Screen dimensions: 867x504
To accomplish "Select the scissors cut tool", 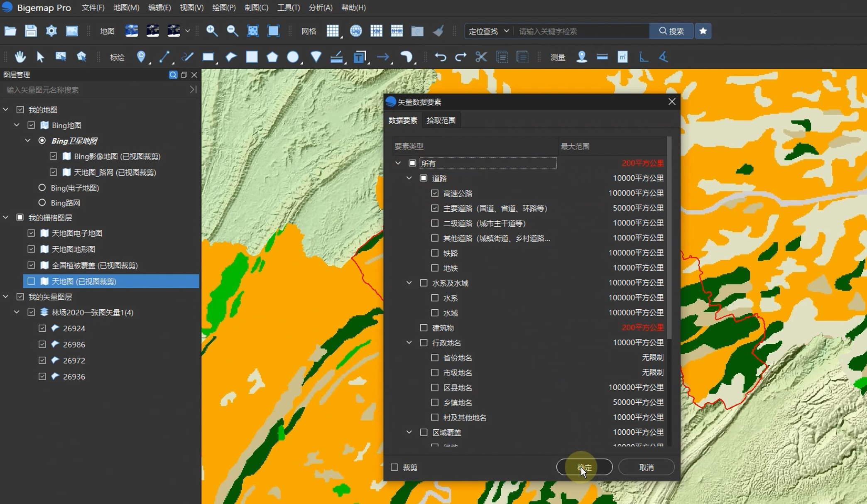I will pyautogui.click(x=481, y=57).
